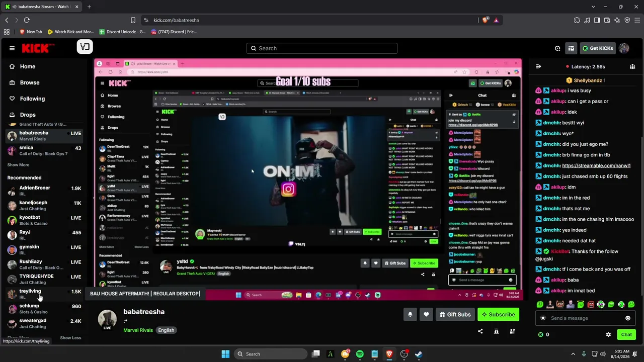Viewport: 644px width, 362px height.
Task: Open chat settings gear
Action: (608, 334)
